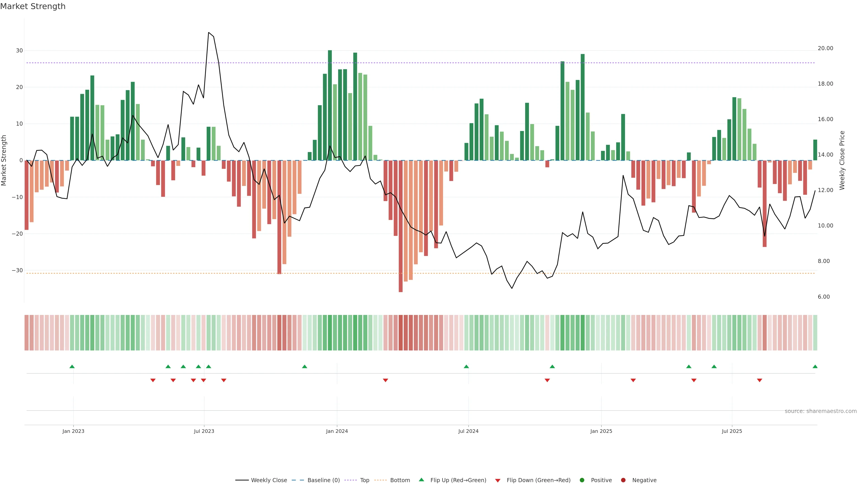Click the Positive green circle legend icon
The height and width of the screenshot is (488, 868).
click(x=582, y=480)
